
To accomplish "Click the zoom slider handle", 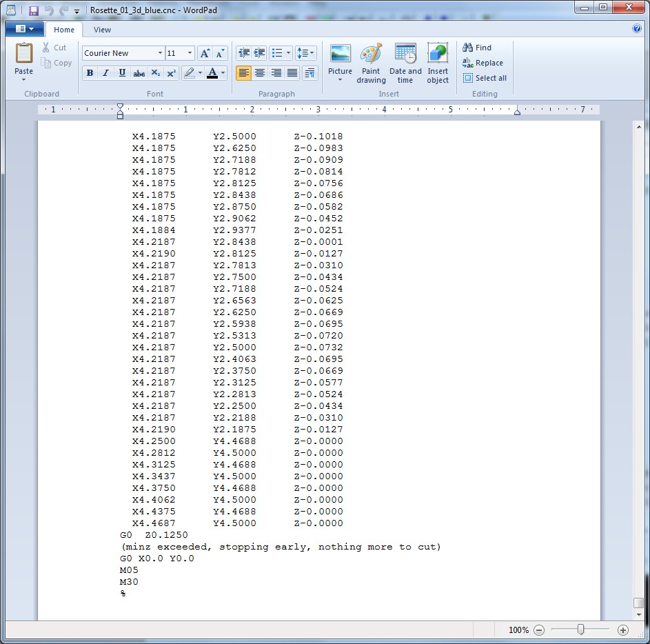I will pyautogui.click(x=581, y=630).
